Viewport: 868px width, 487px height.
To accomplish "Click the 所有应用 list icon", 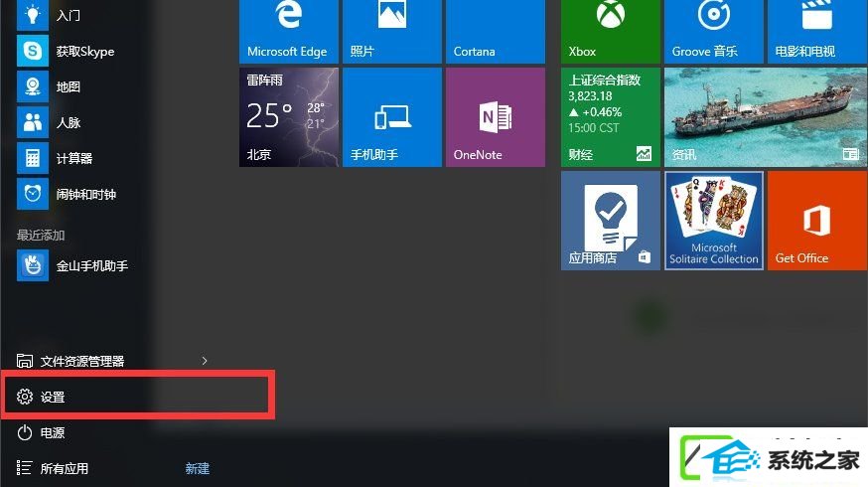I will point(25,468).
